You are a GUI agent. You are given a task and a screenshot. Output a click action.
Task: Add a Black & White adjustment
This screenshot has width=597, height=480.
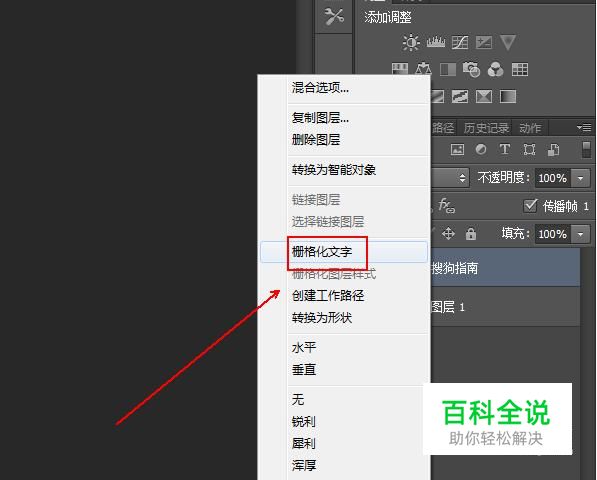tap(448, 70)
